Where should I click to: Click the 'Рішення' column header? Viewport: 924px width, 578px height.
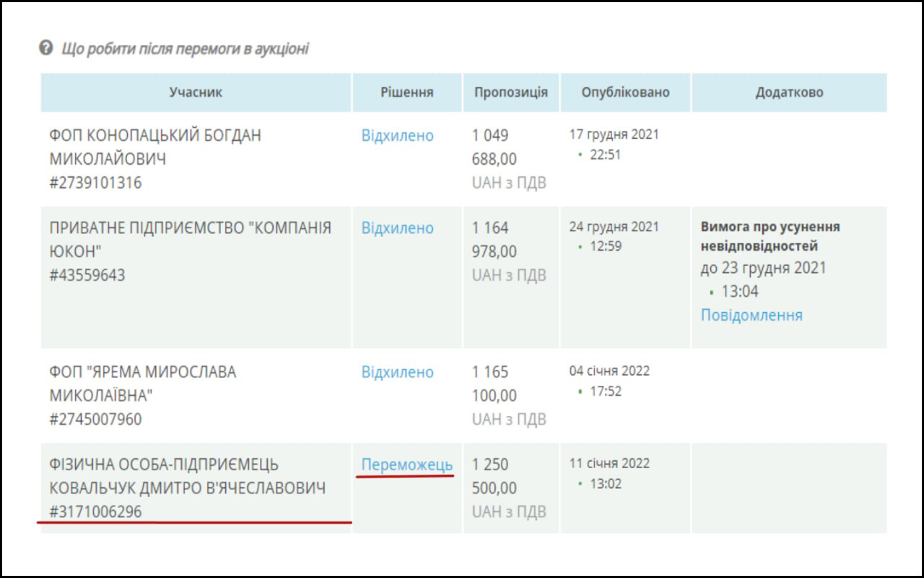(406, 92)
